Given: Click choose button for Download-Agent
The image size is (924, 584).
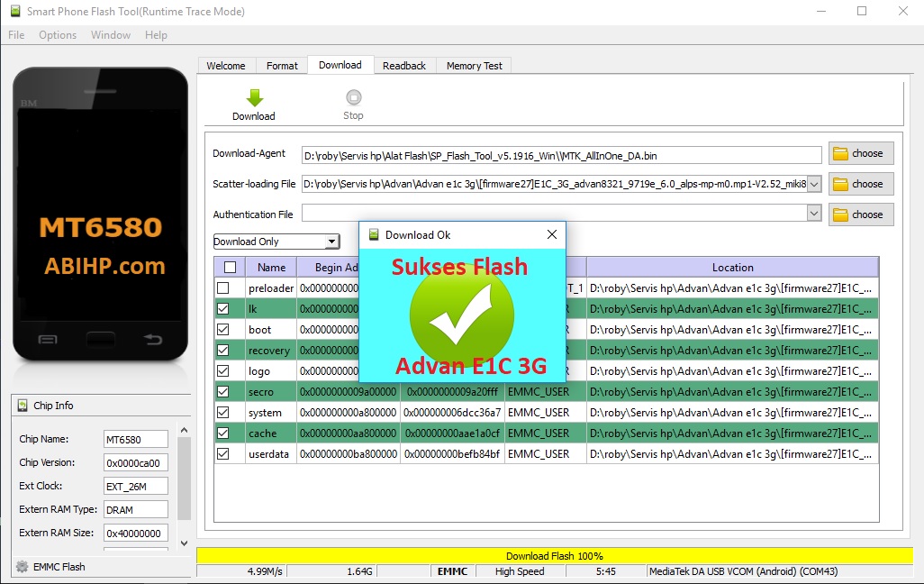Looking at the screenshot, I should pyautogui.click(x=861, y=153).
